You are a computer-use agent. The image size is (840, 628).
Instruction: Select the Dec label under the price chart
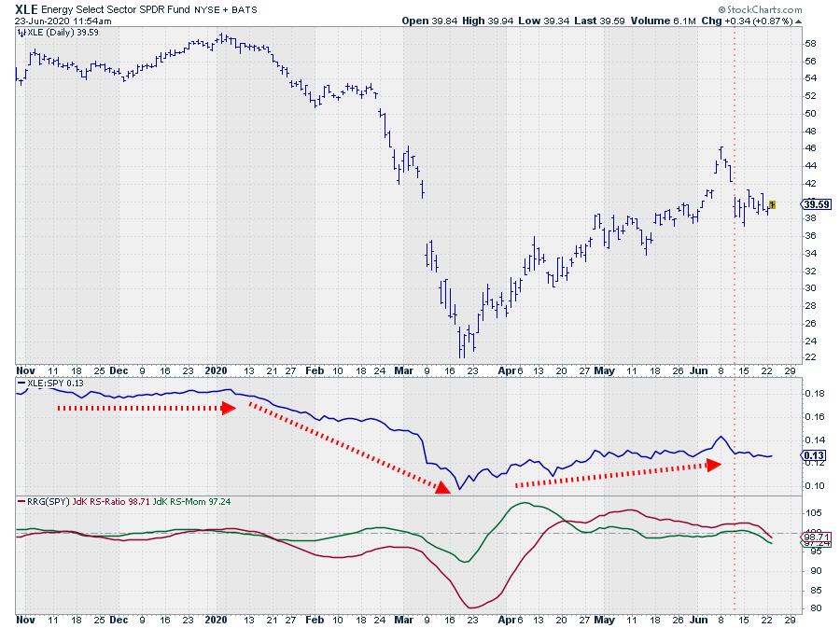point(119,370)
